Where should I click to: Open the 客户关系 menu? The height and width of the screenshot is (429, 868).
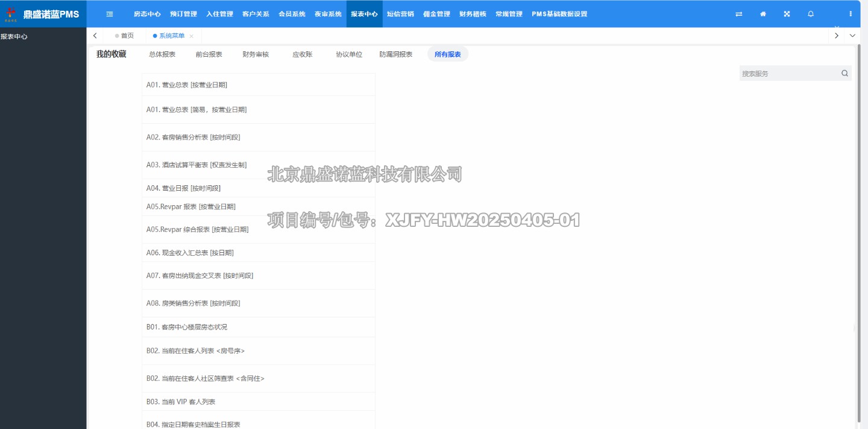(x=256, y=14)
